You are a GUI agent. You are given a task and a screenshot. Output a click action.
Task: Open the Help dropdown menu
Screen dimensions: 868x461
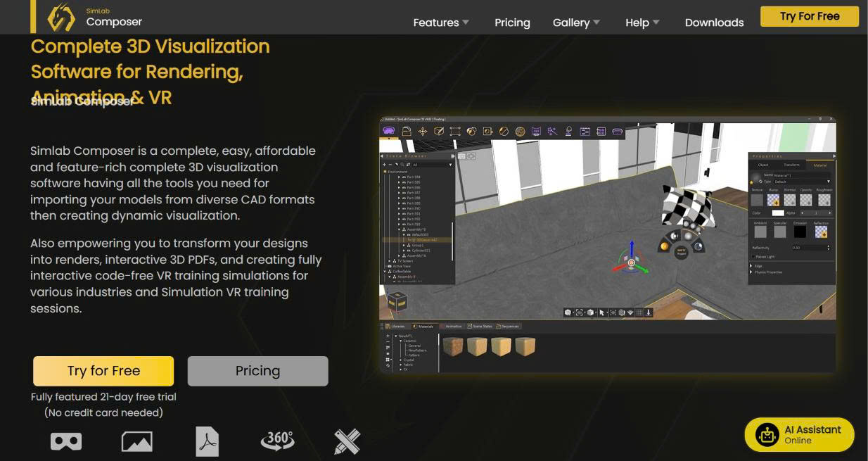642,23
